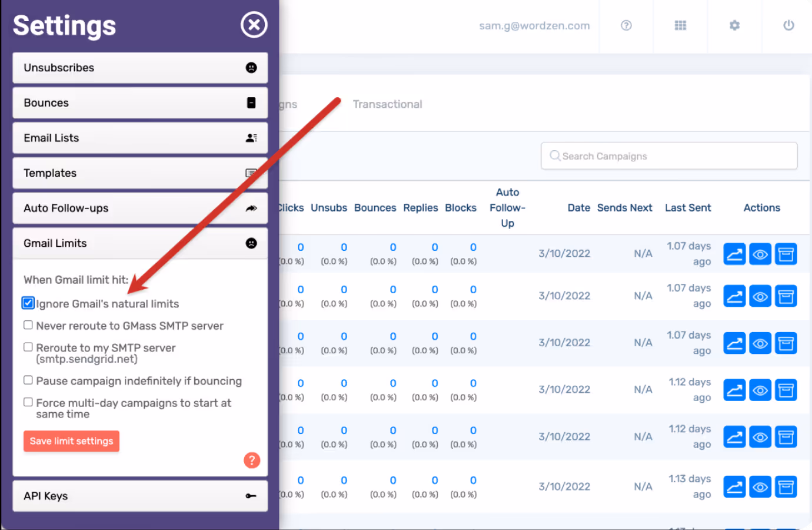The image size is (812, 530).
Task: Click the orange help icon in Gmail Limits
Action: click(252, 460)
